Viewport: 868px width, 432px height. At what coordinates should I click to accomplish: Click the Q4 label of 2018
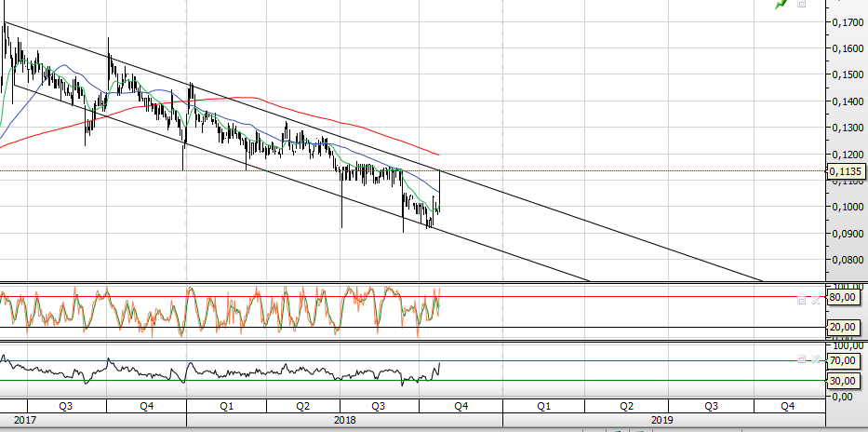tap(461, 406)
